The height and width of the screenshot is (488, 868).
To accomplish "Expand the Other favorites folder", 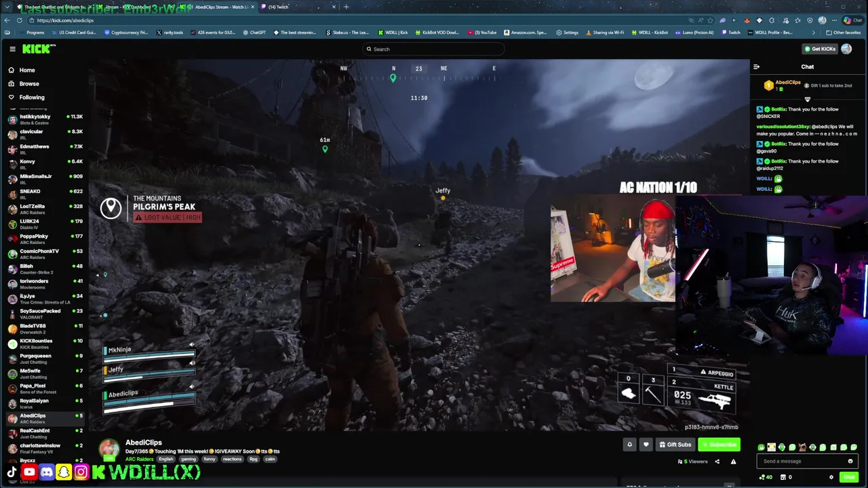I will pyautogui.click(x=844, y=33).
